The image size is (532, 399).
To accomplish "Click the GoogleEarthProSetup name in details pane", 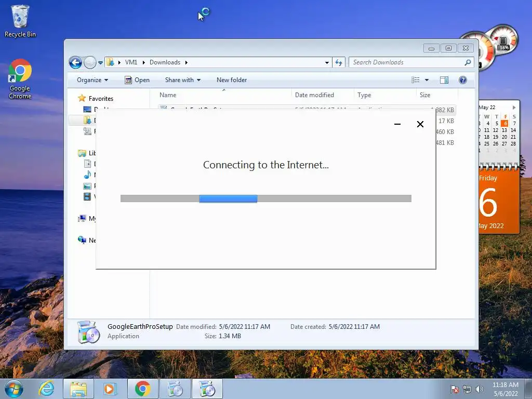I will [x=140, y=326].
